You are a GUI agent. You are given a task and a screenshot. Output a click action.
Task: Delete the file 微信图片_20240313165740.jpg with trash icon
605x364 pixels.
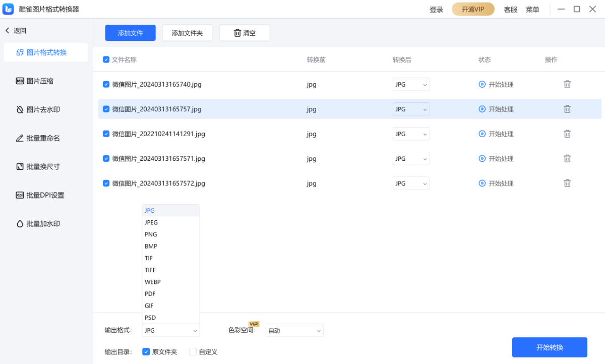tap(567, 84)
